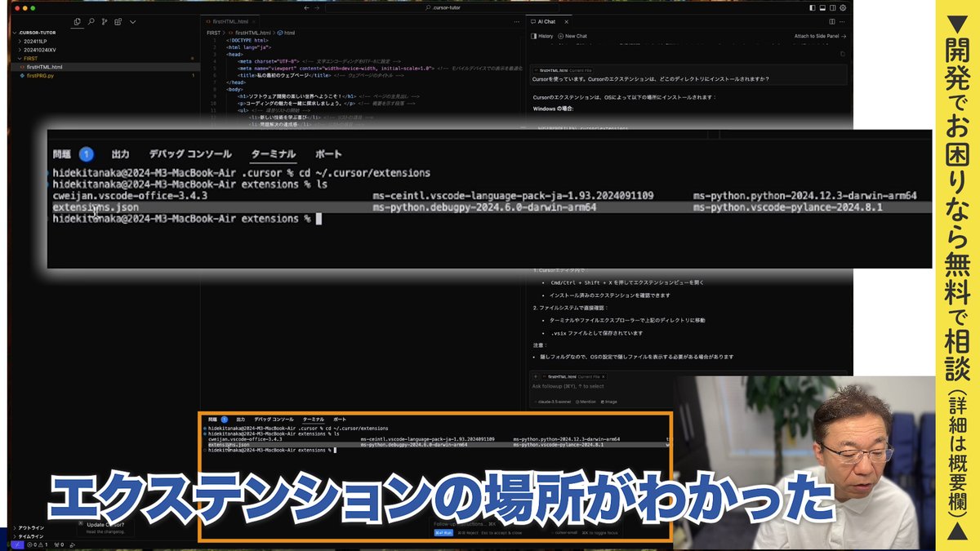Open the Extensions view icon
The width and height of the screenshot is (980, 551).
118,21
